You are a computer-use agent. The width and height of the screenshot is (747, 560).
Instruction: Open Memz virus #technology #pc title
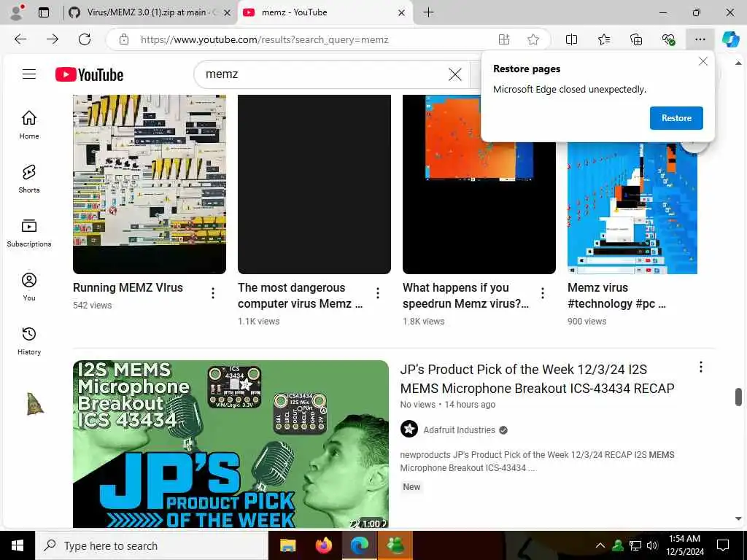click(616, 296)
